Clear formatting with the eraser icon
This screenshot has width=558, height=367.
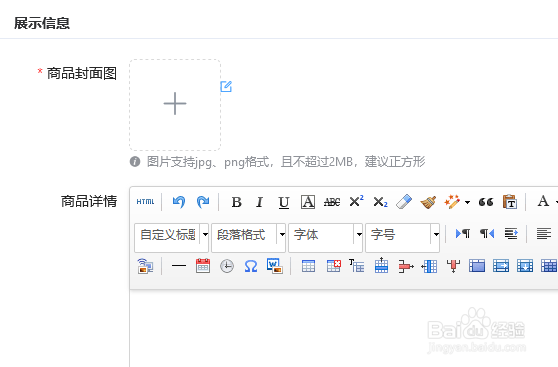(404, 201)
